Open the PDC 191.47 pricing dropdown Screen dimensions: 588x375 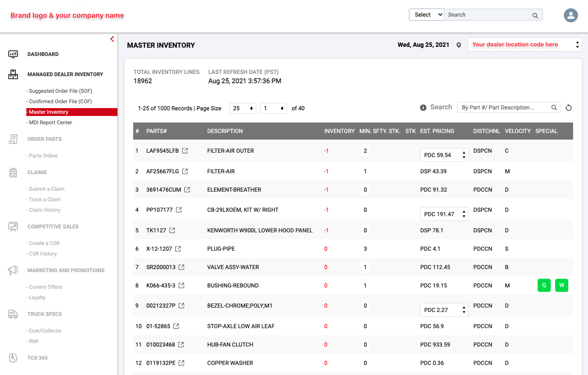coord(444,214)
